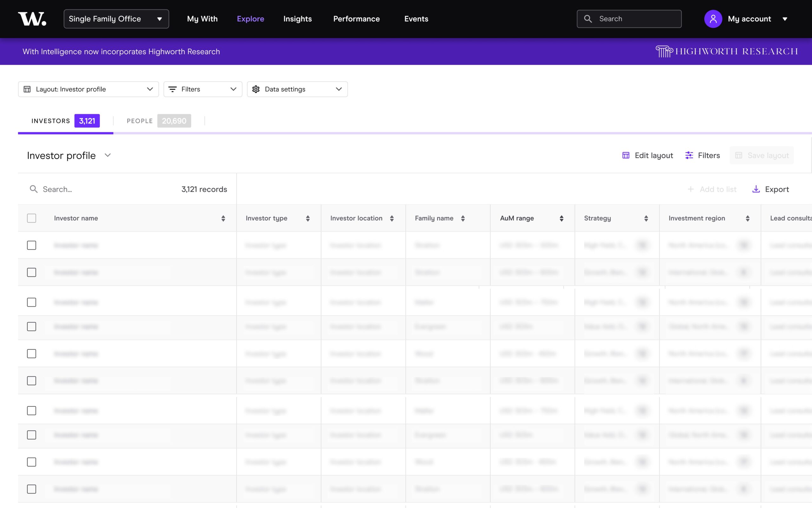Screen dimensions: 812x508
Task: Sort by Investment region column
Action: pos(748,218)
